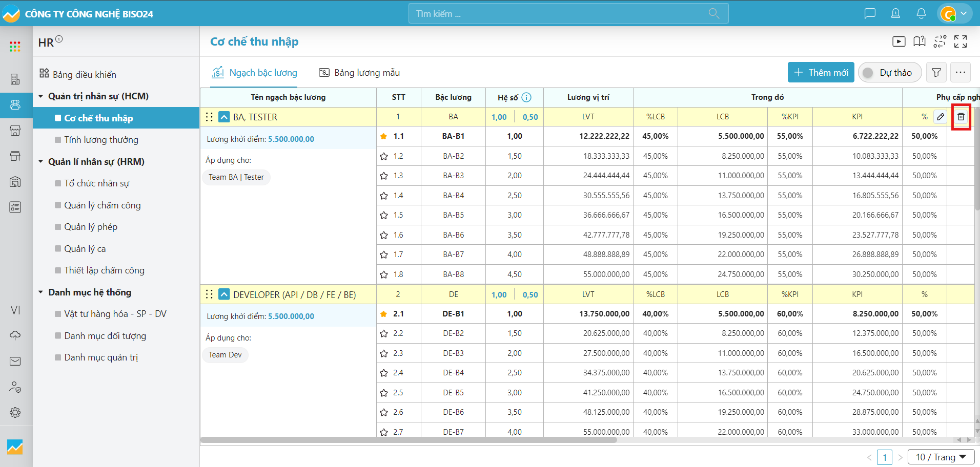980x467 pixels.
Task: Open the chat messages icon in header
Action: tap(870, 13)
